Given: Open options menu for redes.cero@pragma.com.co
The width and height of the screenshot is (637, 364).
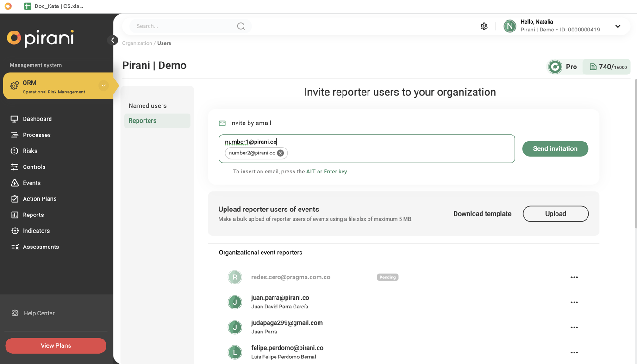Looking at the screenshot, I should point(574,277).
